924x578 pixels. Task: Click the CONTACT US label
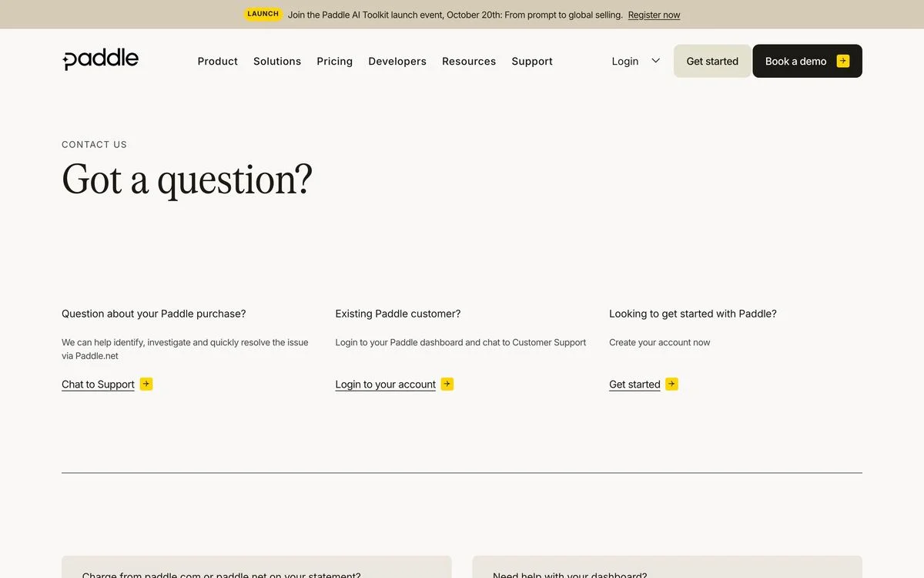pos(94,144)
